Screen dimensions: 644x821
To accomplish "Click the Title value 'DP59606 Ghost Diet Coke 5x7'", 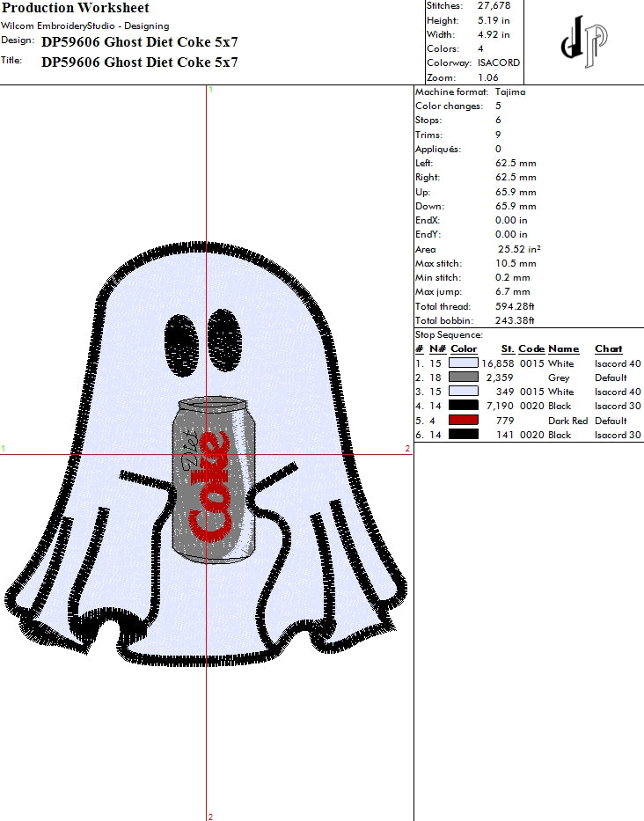I will [x=139, y=62].
